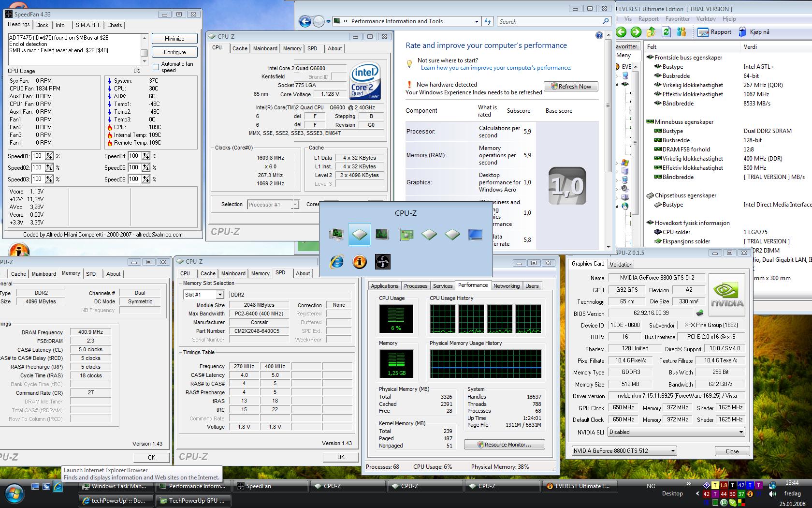Screen dimensions: 812x508
Task: Click the EVEREST forward arrow icon
Action: [636, 32]
